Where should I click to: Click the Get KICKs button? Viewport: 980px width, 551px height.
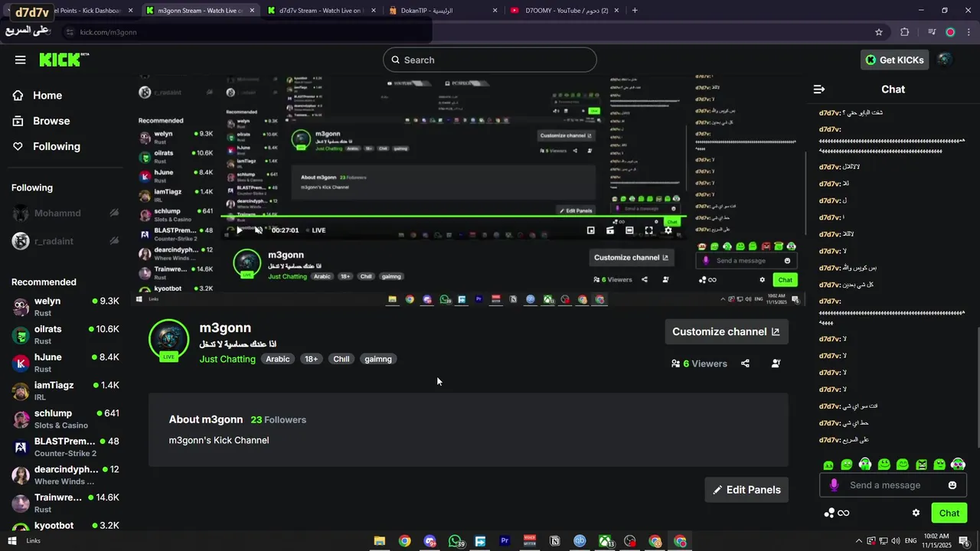894,60
